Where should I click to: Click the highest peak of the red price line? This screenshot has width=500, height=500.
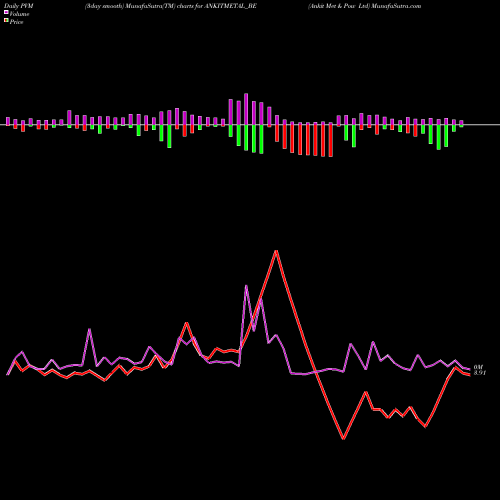pos(276,251)
